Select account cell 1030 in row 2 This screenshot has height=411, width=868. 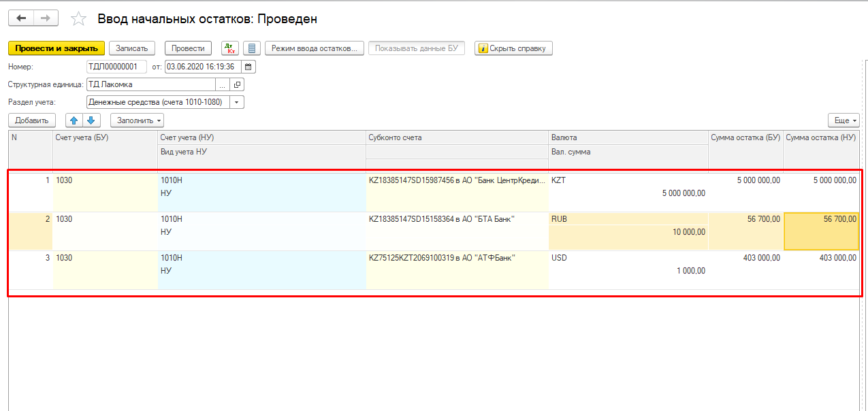pyautogui.click(x=105, y=231)
